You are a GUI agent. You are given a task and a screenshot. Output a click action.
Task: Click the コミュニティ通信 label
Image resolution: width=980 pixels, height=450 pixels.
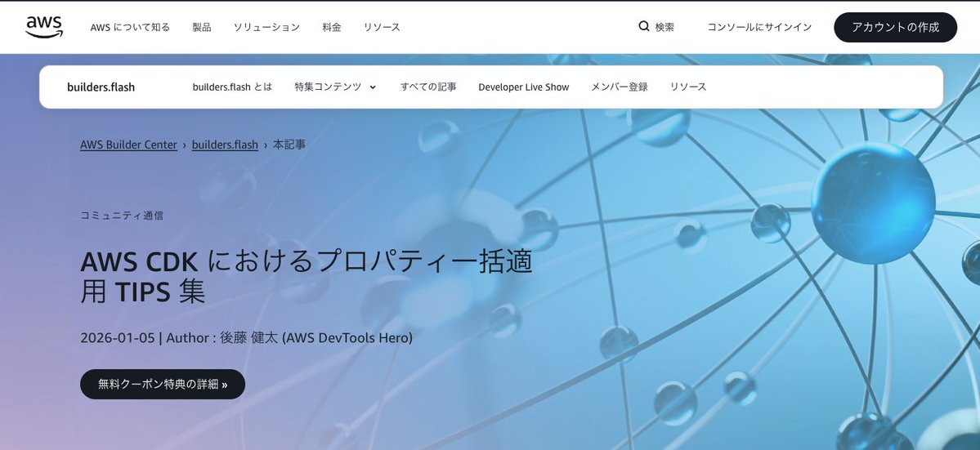pyautogui.click(x=122, y=216)
